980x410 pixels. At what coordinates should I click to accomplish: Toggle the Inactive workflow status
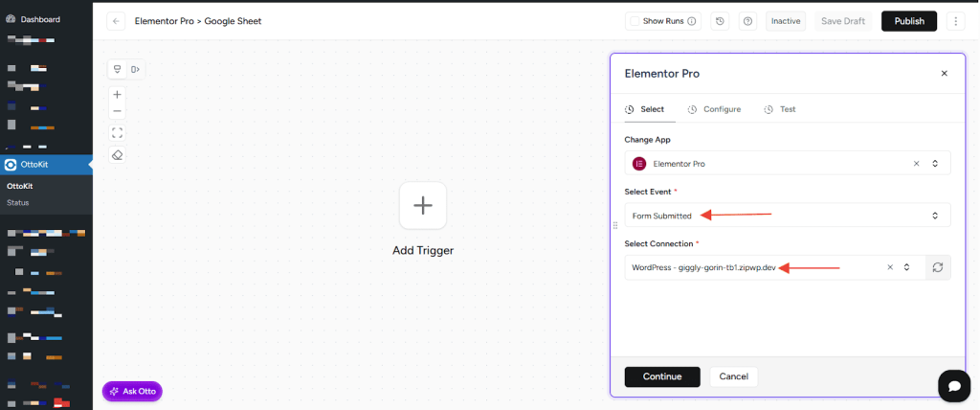point(786,21)
